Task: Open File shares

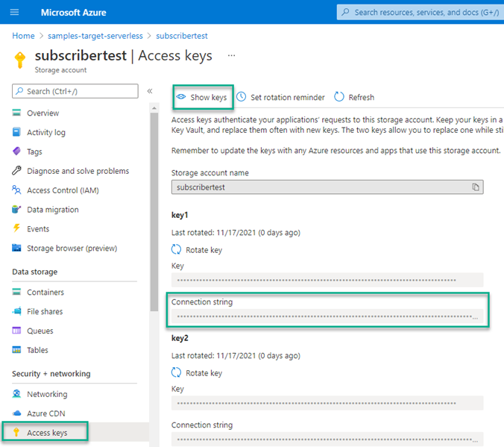Action: coord(45,311)
